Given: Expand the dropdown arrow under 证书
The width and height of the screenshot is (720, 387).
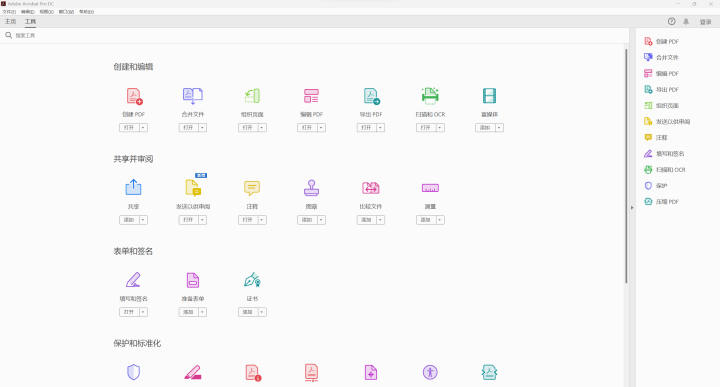Looking at the screenshot, I should [262, 312].
